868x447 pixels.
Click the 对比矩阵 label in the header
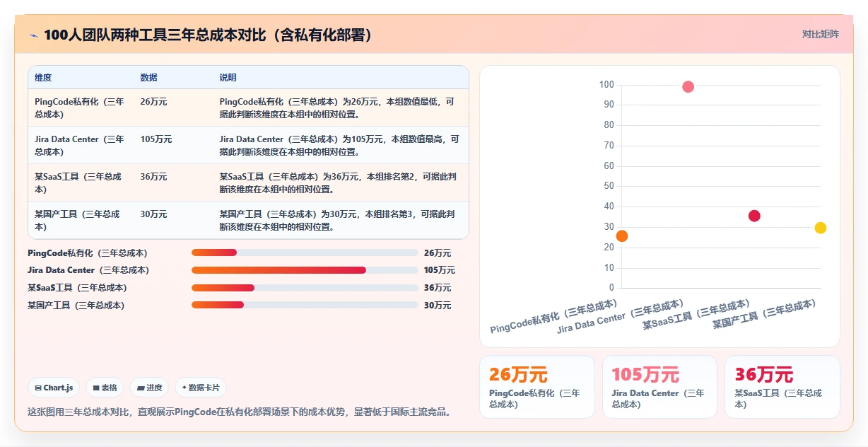pos(821,34)
